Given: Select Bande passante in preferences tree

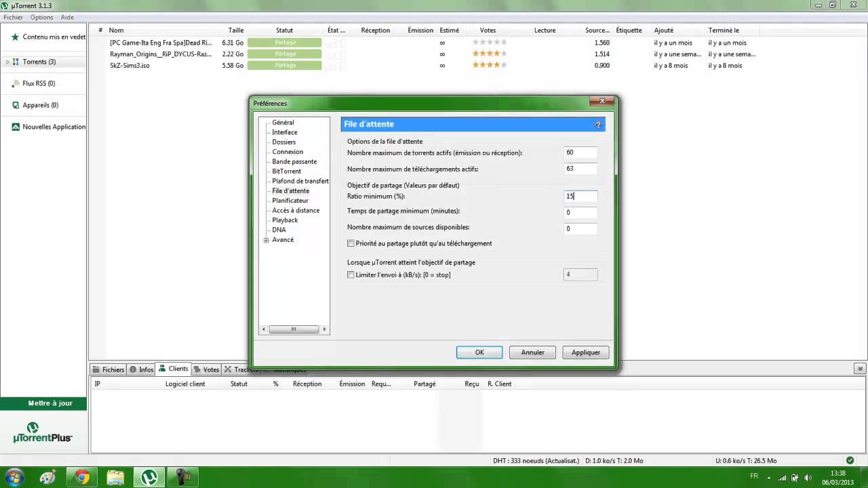Looking at the screenshot, I should (x=294, y=162).
